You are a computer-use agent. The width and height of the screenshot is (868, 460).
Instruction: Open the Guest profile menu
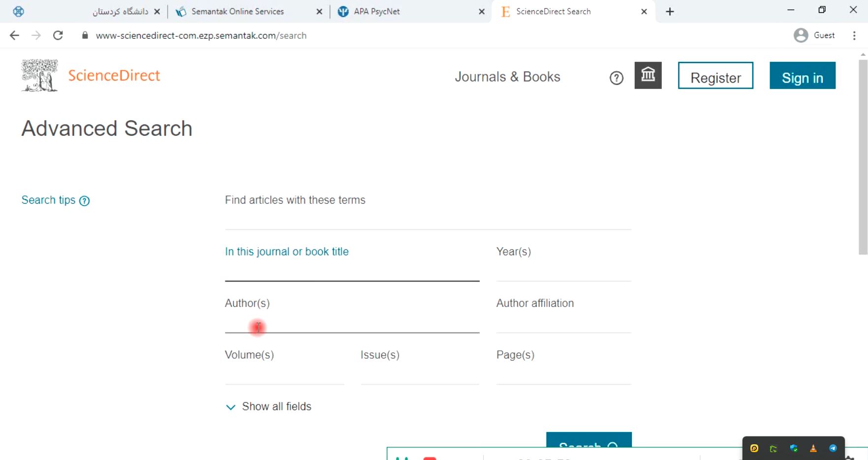pyautogui.click(x=814, y=35)
